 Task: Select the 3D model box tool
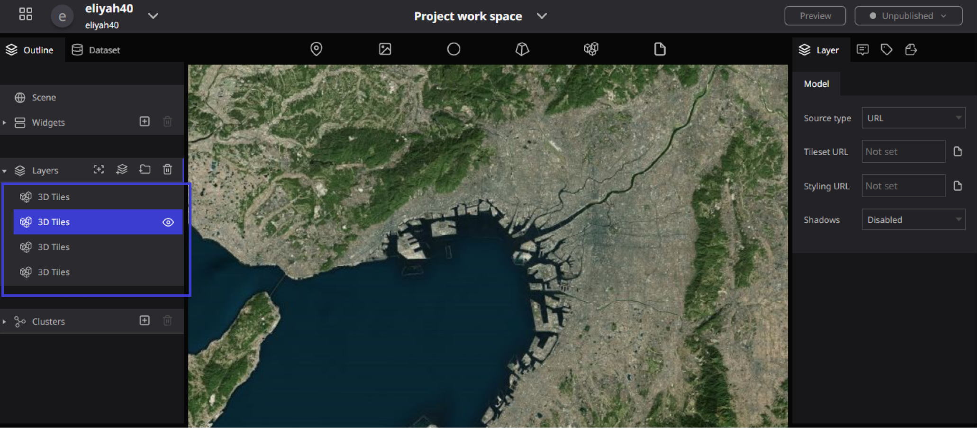(x=522, y=49)
